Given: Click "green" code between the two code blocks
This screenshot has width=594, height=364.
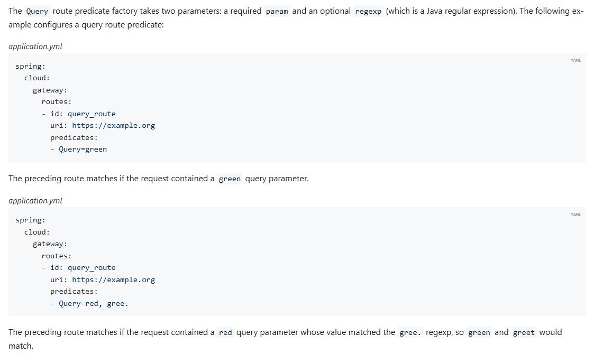Looking at the screenshot, I should click(230, 179).
